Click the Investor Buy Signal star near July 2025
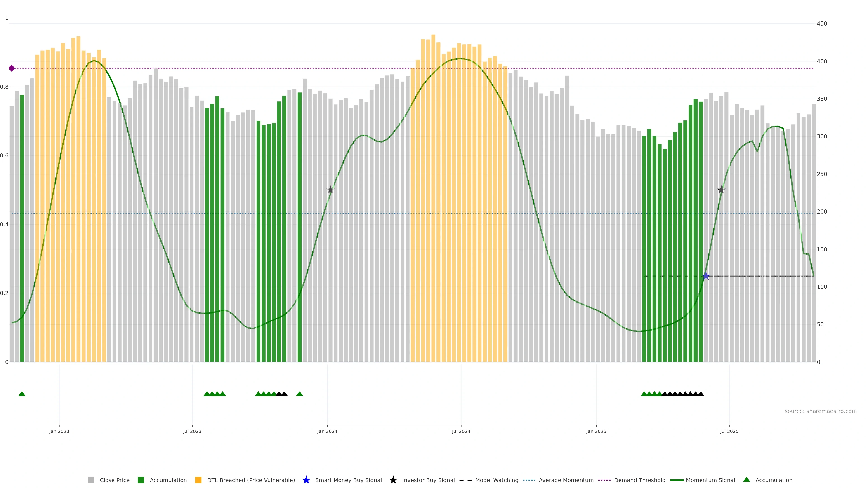The width and height of the screenshot is (868, 488). coord(721,190)
